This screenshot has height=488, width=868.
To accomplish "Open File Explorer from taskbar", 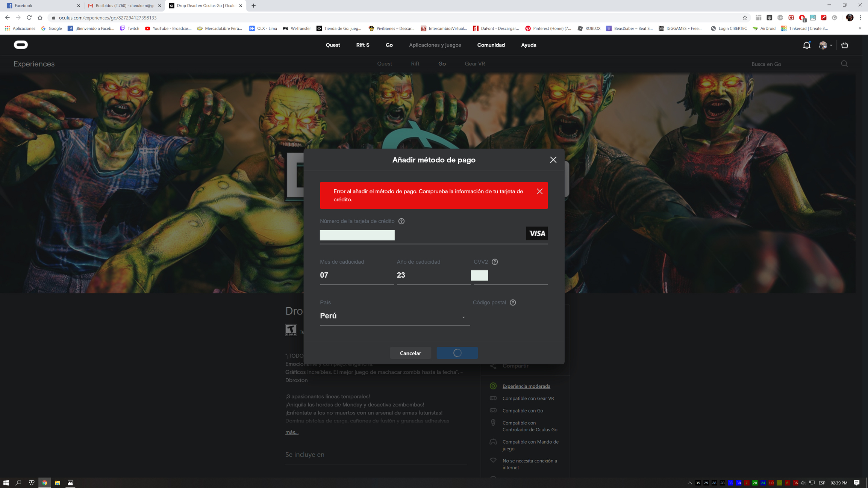I will [58, 483].
